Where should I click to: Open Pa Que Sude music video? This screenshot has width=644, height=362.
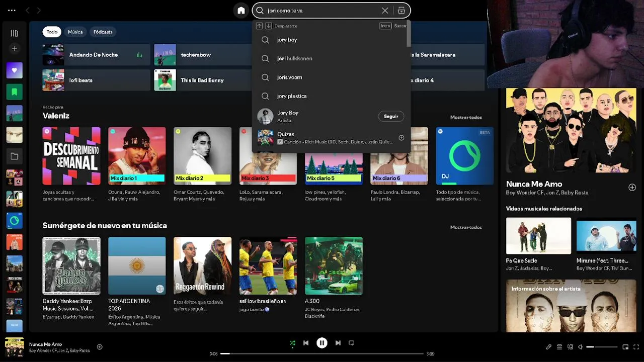pyautogui.click(x=538, y=236)
